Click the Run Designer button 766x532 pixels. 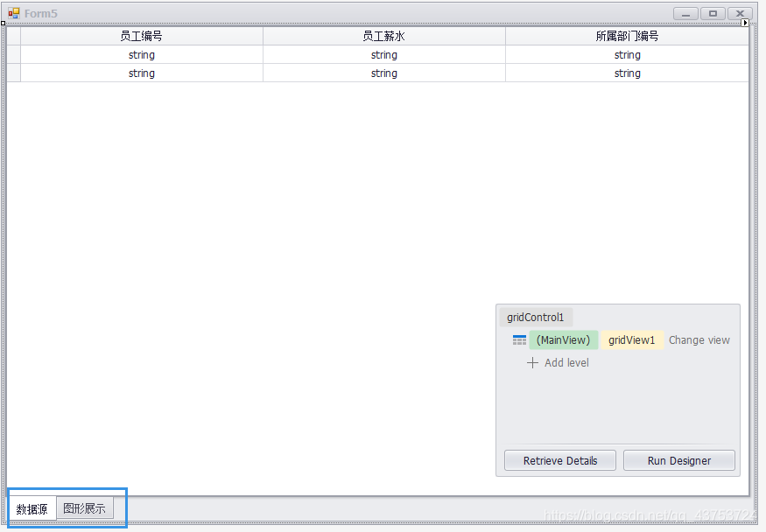[679, 460]
